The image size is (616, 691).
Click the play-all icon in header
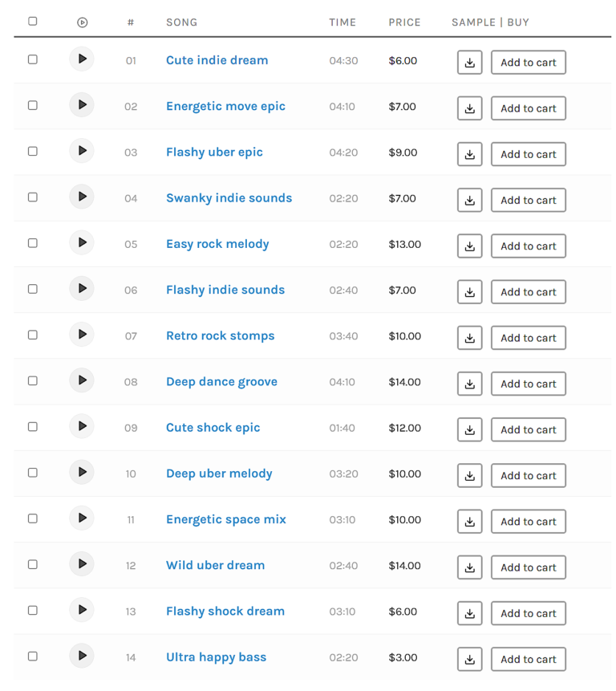(x=82, y=22)
